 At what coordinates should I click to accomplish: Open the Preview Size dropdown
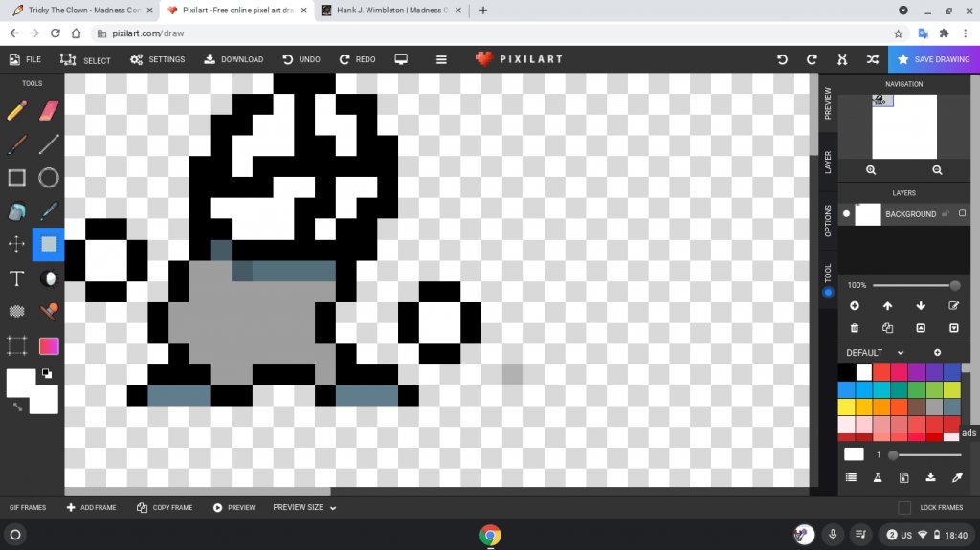(x=304, y=508)
